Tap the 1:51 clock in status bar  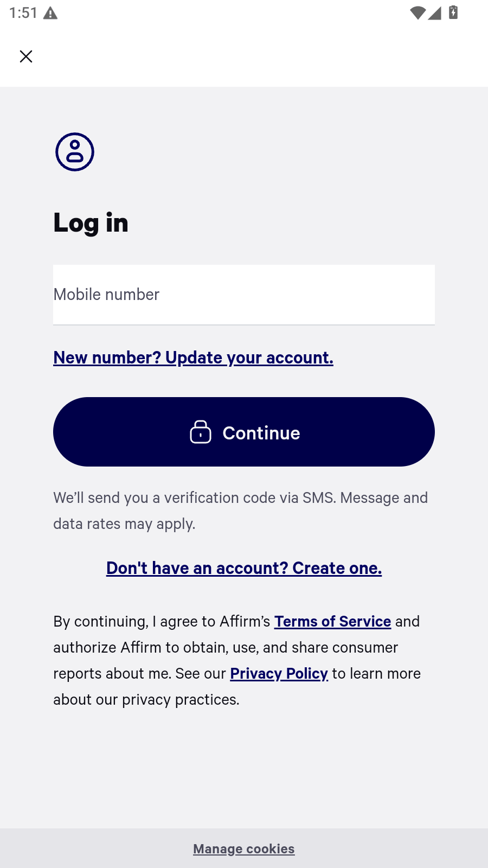23,13
